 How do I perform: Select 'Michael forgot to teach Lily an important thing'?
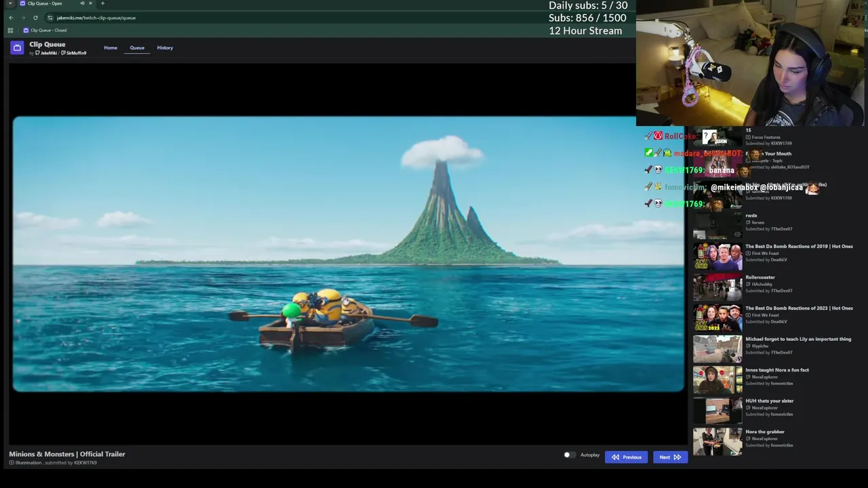tap(798, 339)
